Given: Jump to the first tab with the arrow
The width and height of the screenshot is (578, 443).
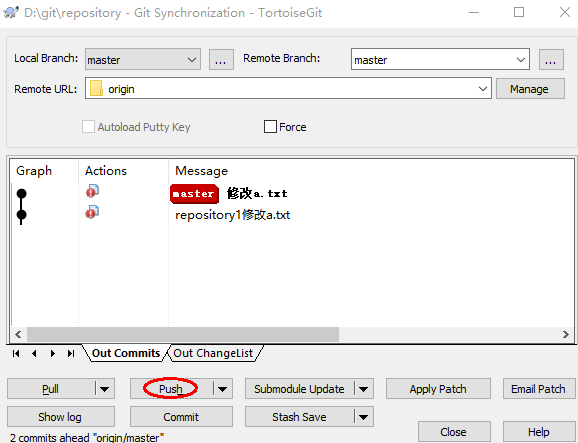Looking at the screenshot, I should click(16, 353).
